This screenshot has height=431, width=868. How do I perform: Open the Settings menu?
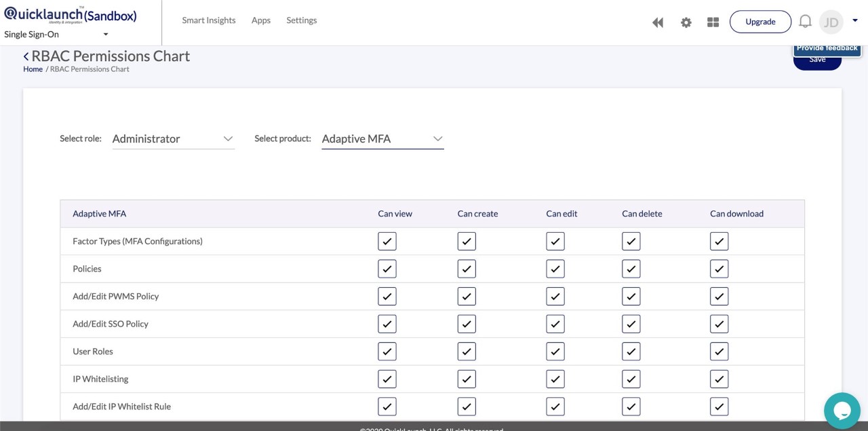(x=302, y=20)
